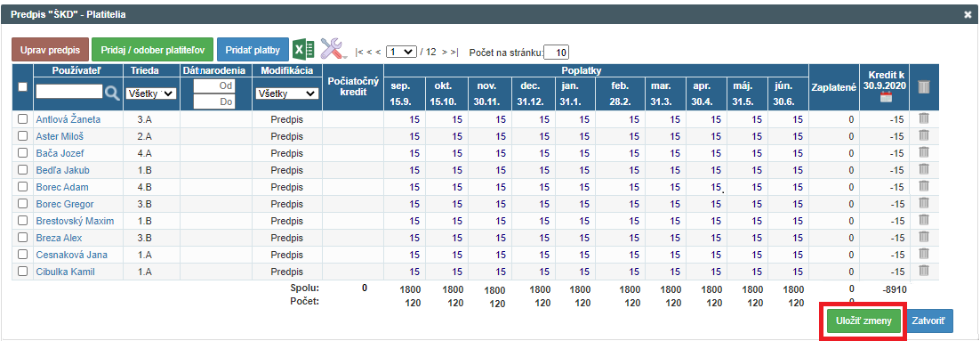Open the "Bača Jozef" user link
The width and height of the screenshot is (980, 341).
60,153
